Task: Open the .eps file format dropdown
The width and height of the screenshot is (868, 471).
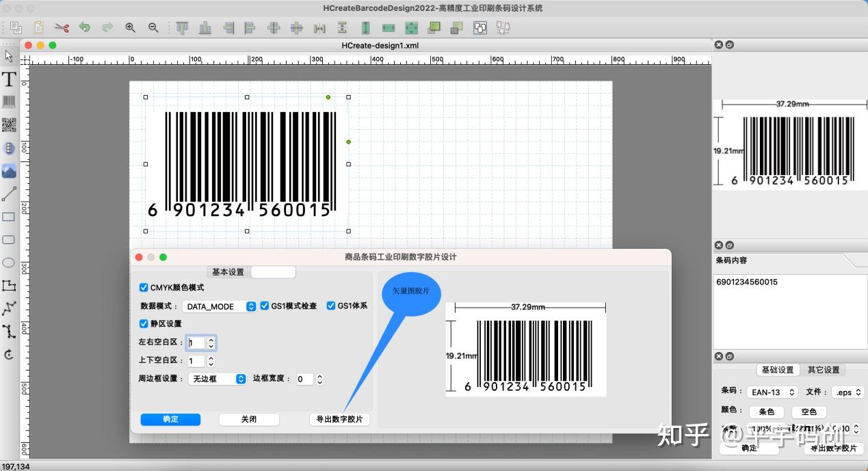Action: [x=848, y=392]
